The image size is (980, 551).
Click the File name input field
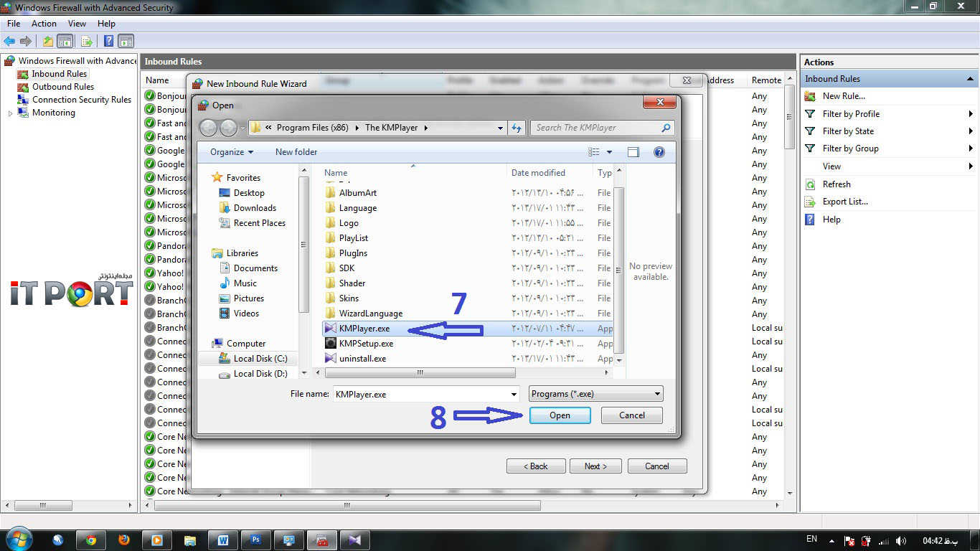click(x=421, y=394)
